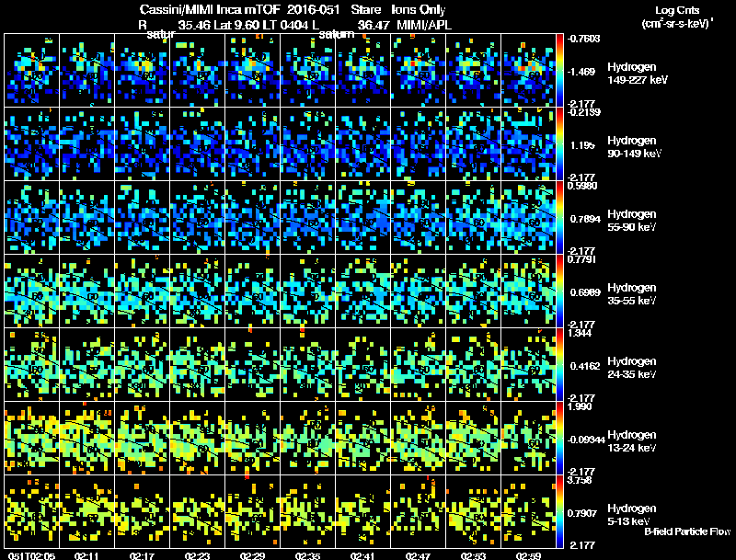Select the 24-35 keV panel at 051T02:05
The height and width of the screenshot is (560, 736).
tap(32, 365)
